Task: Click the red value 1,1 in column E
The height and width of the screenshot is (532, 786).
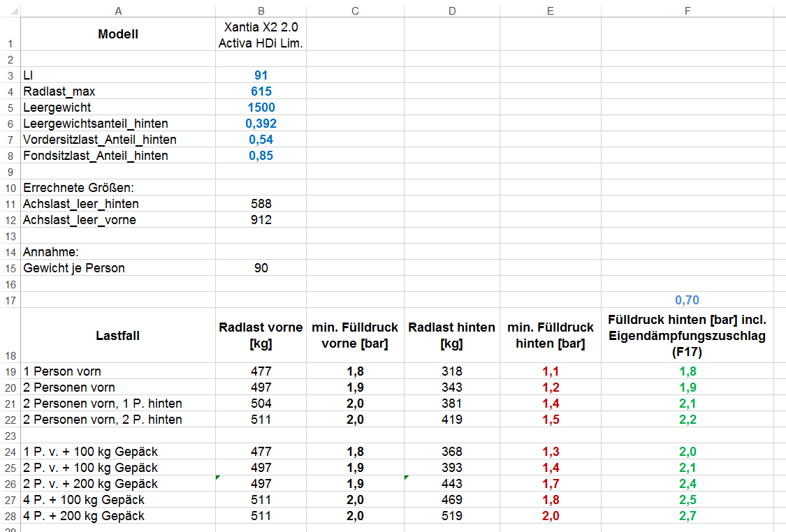Action: (550, 371)
